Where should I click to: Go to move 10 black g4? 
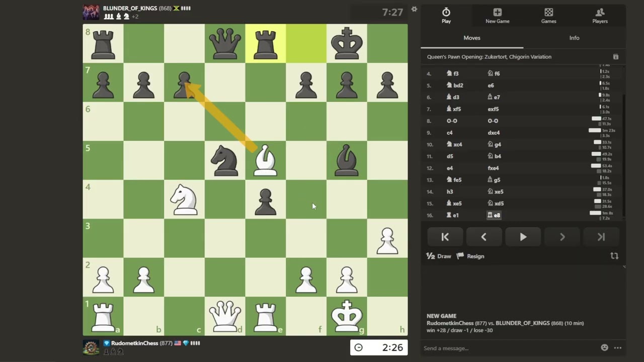point(494,144)
